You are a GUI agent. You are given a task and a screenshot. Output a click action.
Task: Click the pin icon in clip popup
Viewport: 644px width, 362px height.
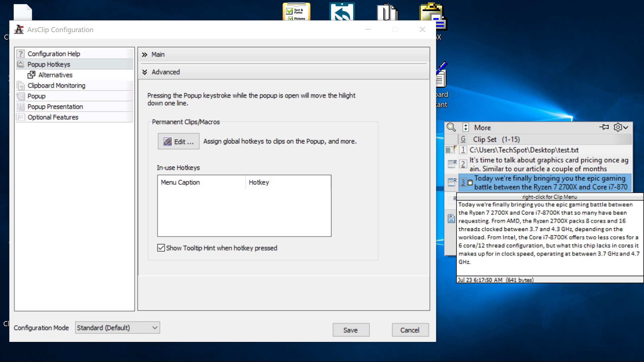click(x=604, y=127)
